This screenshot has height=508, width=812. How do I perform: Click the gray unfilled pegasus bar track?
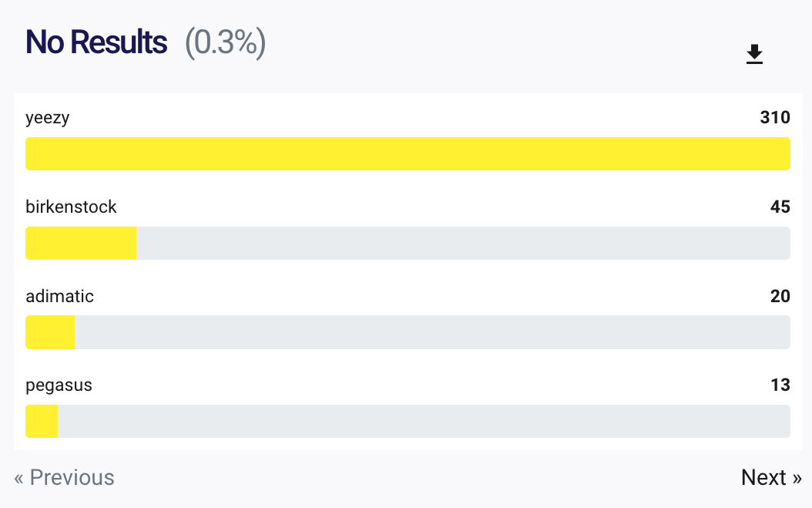[424, 422]
